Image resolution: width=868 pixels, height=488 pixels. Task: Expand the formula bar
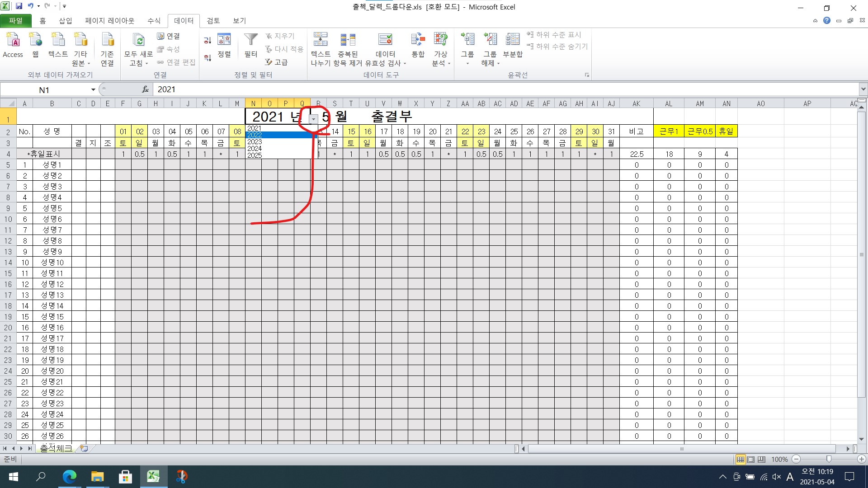coord(863,89)
